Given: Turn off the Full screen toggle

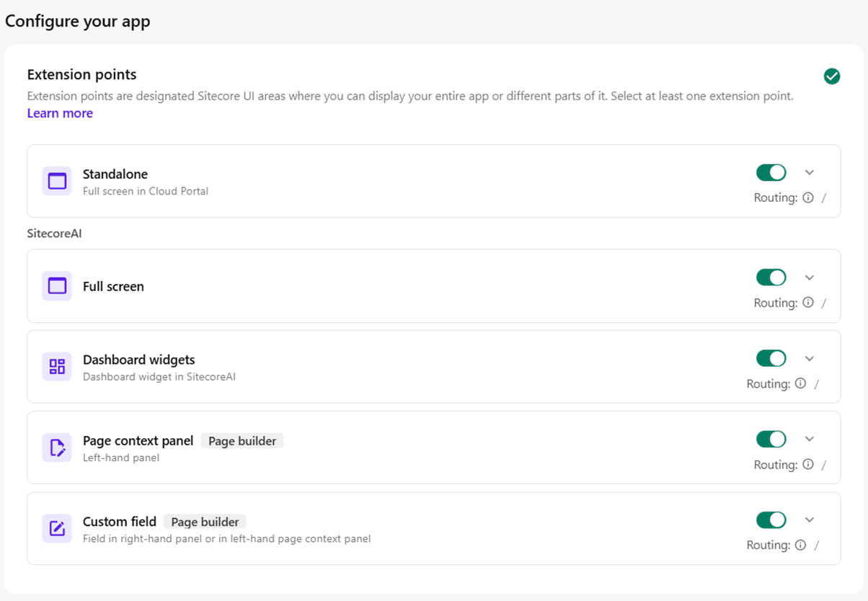Looking at the screenshot, I should pyautogui.click(x=771, y=277).
